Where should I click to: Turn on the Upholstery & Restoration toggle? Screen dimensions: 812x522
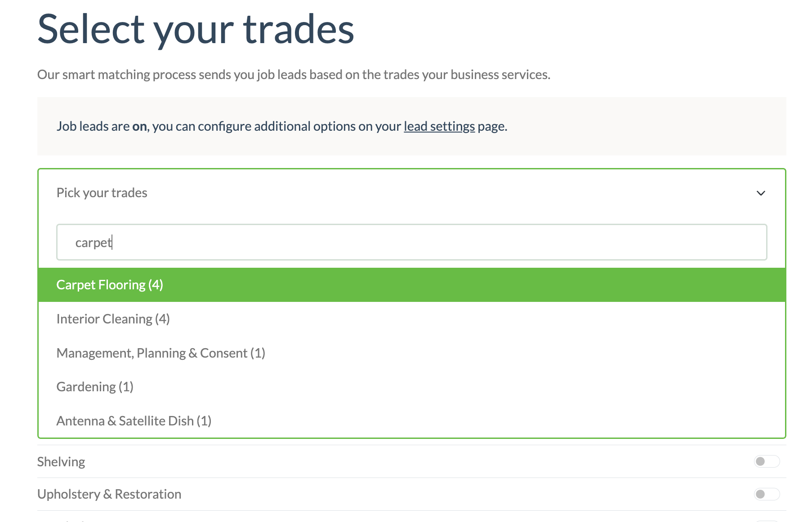767,494
